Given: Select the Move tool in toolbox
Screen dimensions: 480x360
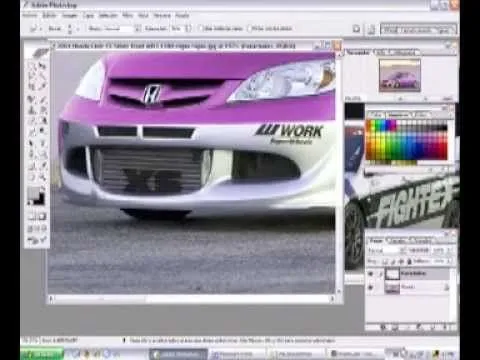Looking at the screenshot, I should point(42,66).
